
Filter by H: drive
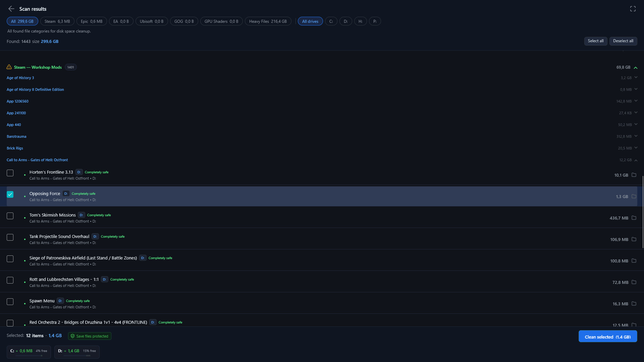(x=361, y=21)
